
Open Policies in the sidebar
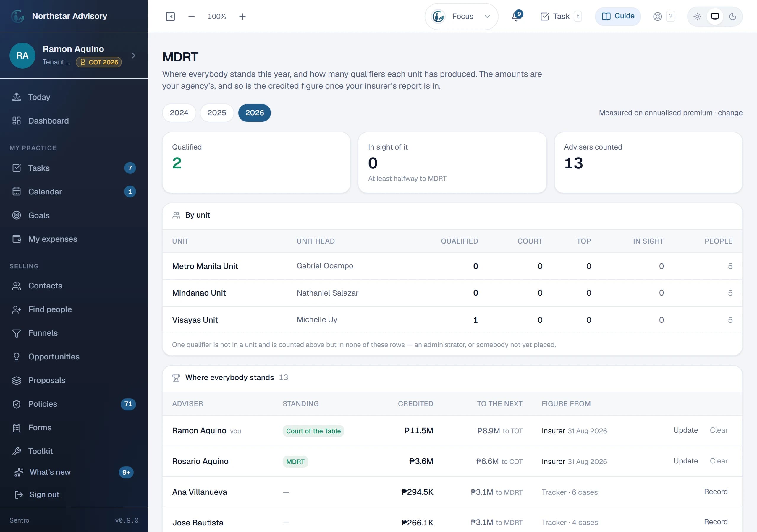click(x=74, y=404)
